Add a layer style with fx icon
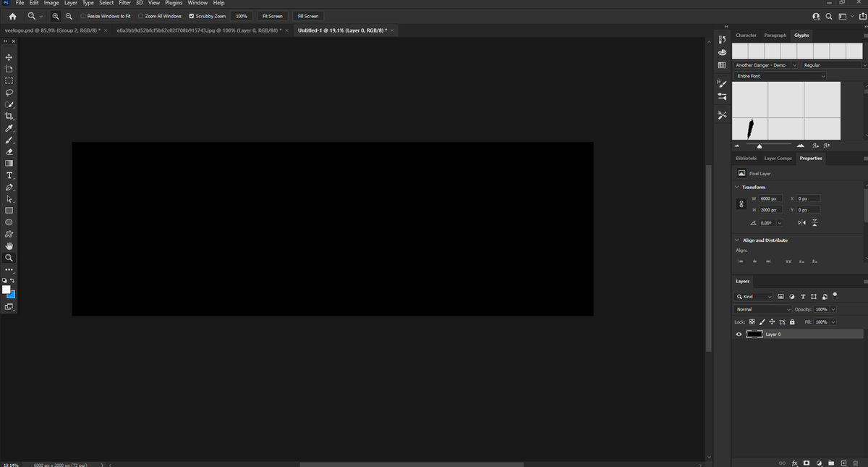868x467 pixels. point(795,462)
